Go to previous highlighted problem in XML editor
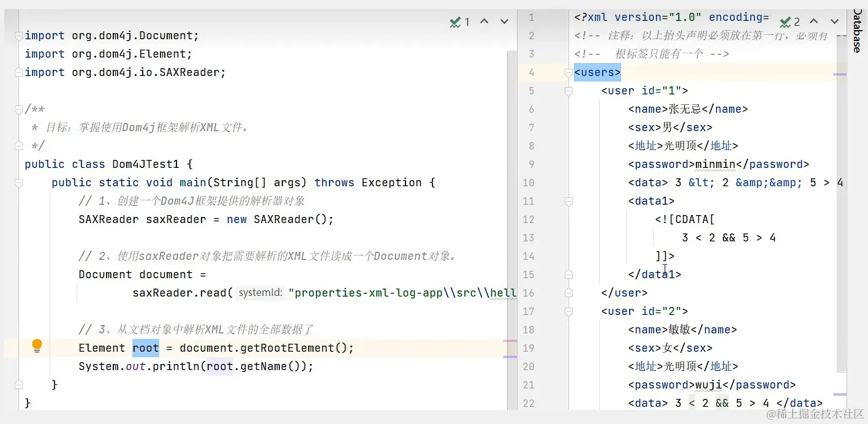The width and height of the screenshot is (868, 424). 814,21
